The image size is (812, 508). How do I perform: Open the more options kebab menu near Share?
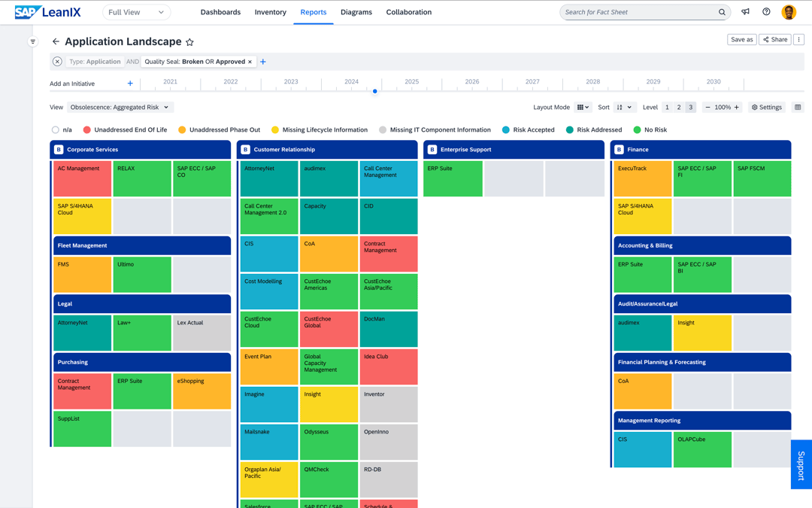click(x=799, y=39)
